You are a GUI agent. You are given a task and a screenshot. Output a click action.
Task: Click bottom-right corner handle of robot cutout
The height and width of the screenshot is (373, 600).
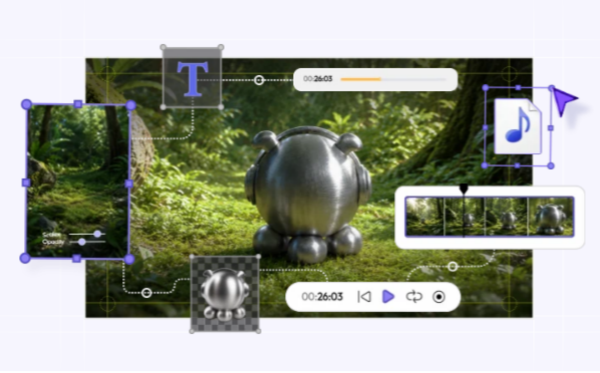coord(258,331)
